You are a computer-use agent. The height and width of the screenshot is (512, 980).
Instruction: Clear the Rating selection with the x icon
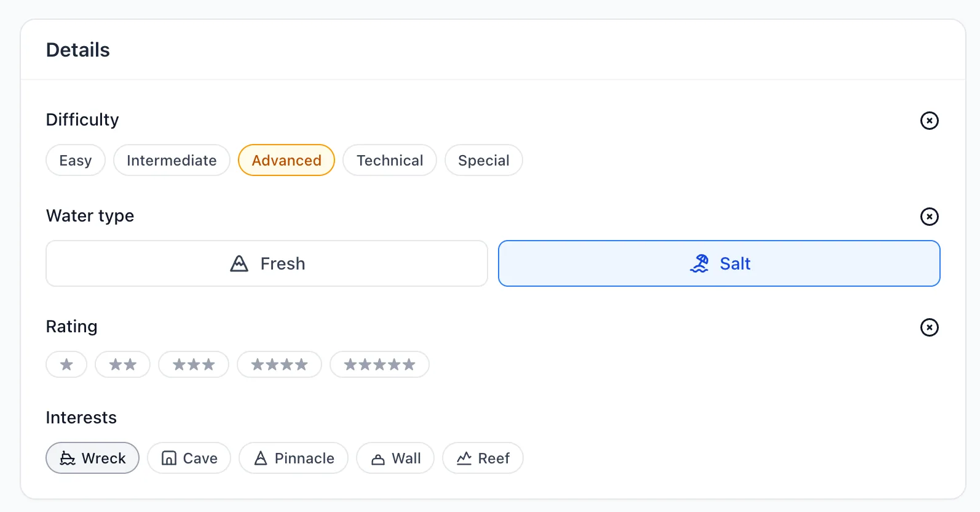929,327
